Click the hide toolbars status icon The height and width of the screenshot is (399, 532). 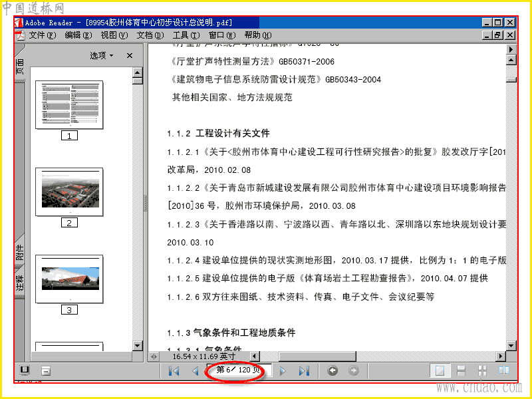[x=46, y=371]
